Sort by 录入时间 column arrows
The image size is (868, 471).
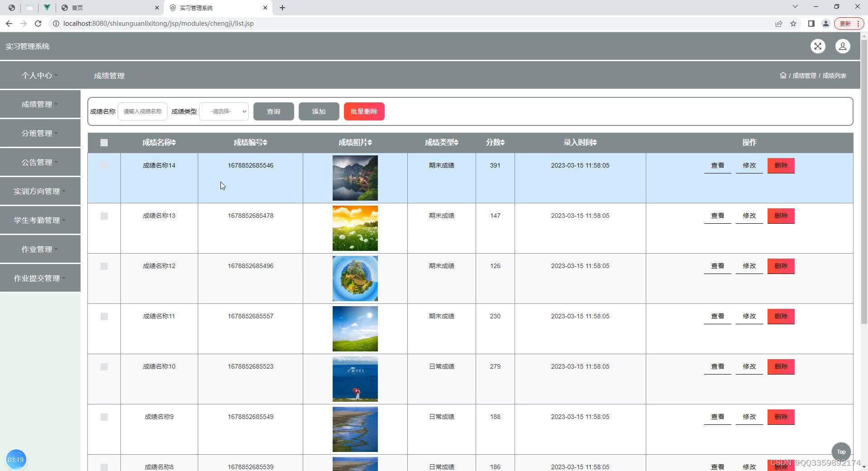595,143
